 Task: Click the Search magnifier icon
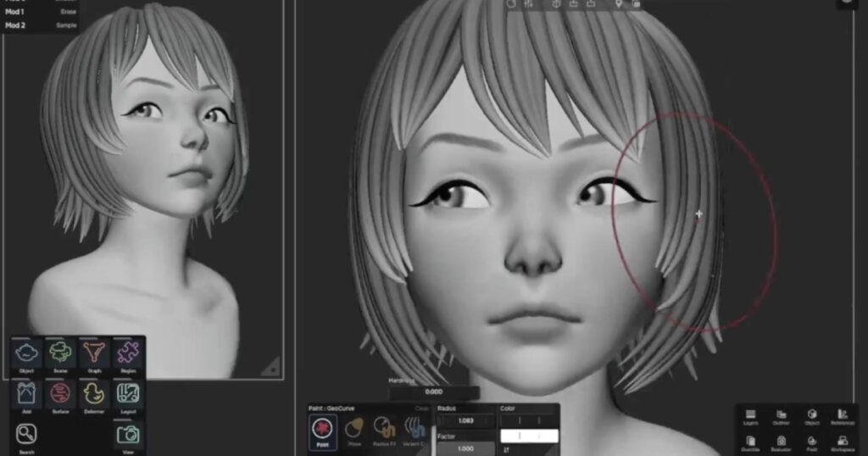26,435
